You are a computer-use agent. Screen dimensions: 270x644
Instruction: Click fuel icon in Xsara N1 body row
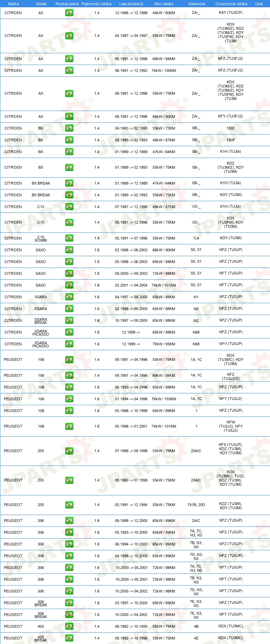69,297
